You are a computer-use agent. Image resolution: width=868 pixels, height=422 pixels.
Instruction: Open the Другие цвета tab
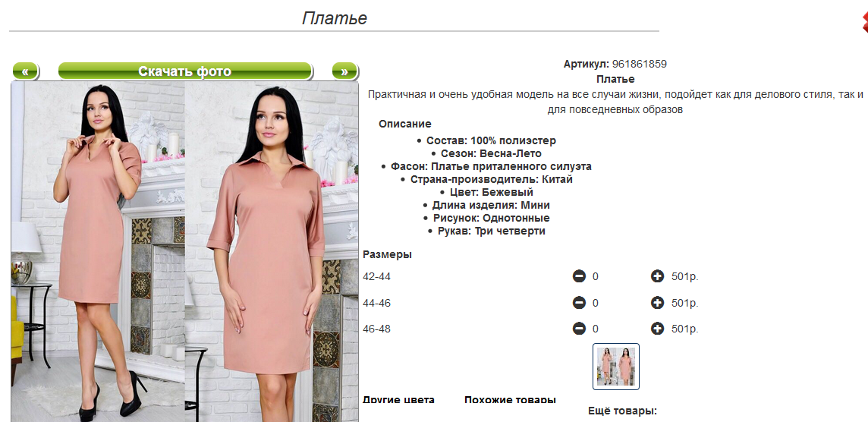(398, 400)
